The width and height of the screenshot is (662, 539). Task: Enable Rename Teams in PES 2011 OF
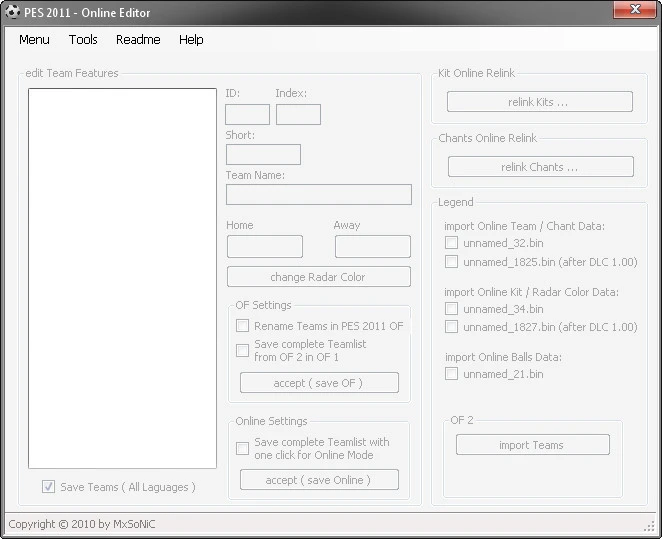click(x=242, y=326)
